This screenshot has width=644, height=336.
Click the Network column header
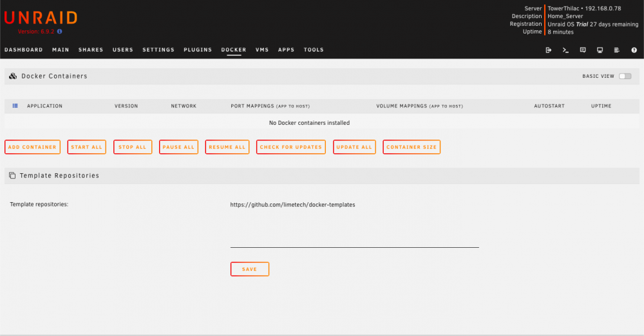point(184,106)
